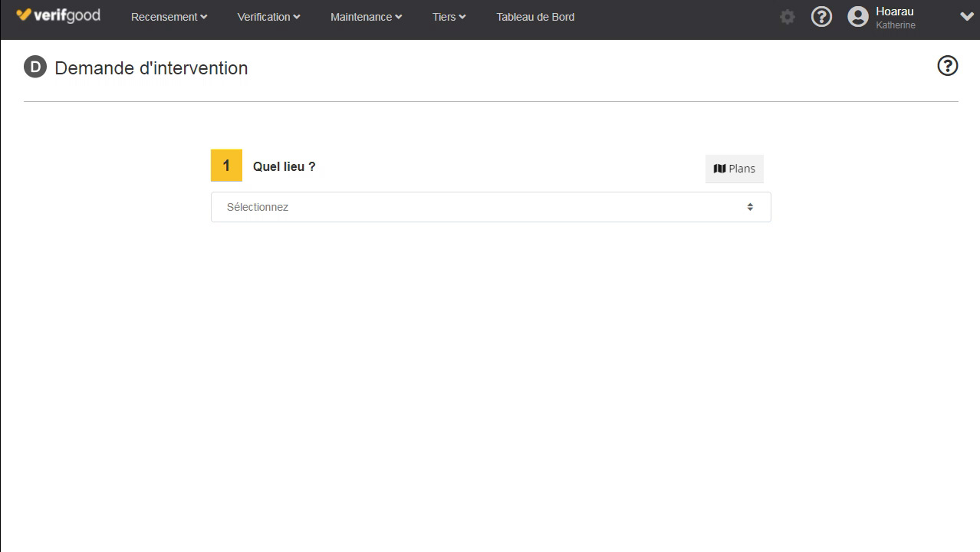
Task: Click the user avatar icon
Action: tap(858, 17)
